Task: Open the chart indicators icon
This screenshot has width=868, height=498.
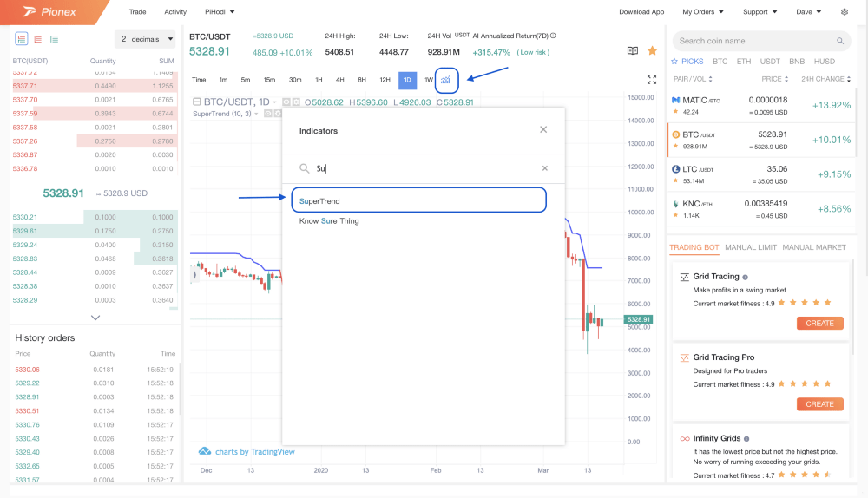Action: pos(445,80)
